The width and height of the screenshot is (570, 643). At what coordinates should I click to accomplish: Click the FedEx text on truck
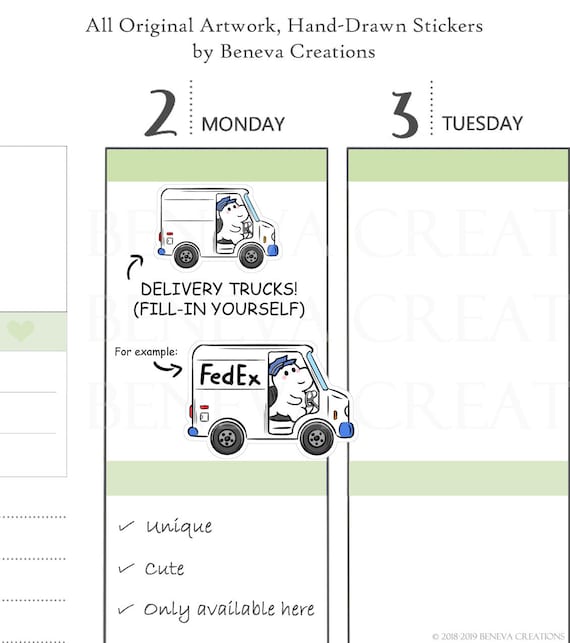[230, 375]
